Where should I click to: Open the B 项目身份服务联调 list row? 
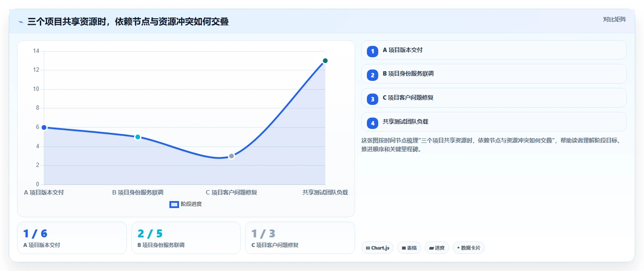[x=494, y=74]
